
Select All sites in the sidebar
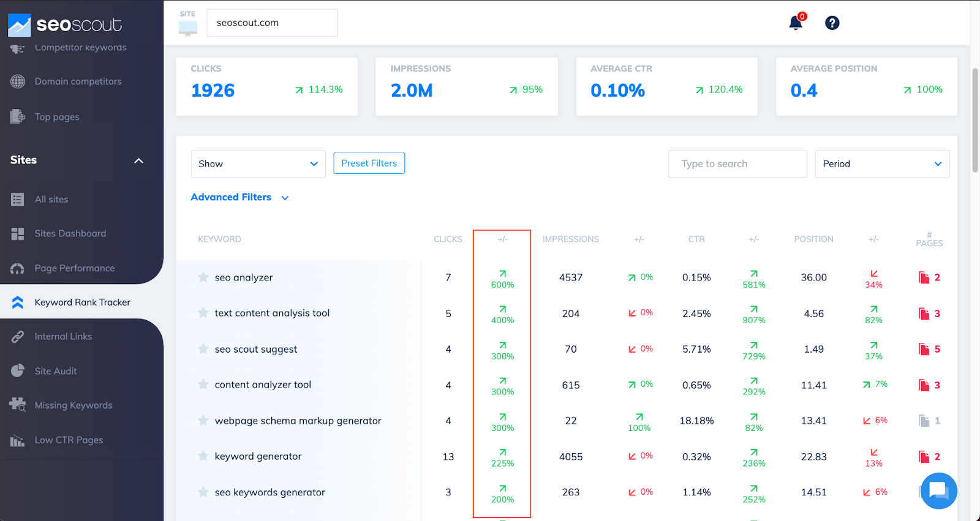(51, 200)
